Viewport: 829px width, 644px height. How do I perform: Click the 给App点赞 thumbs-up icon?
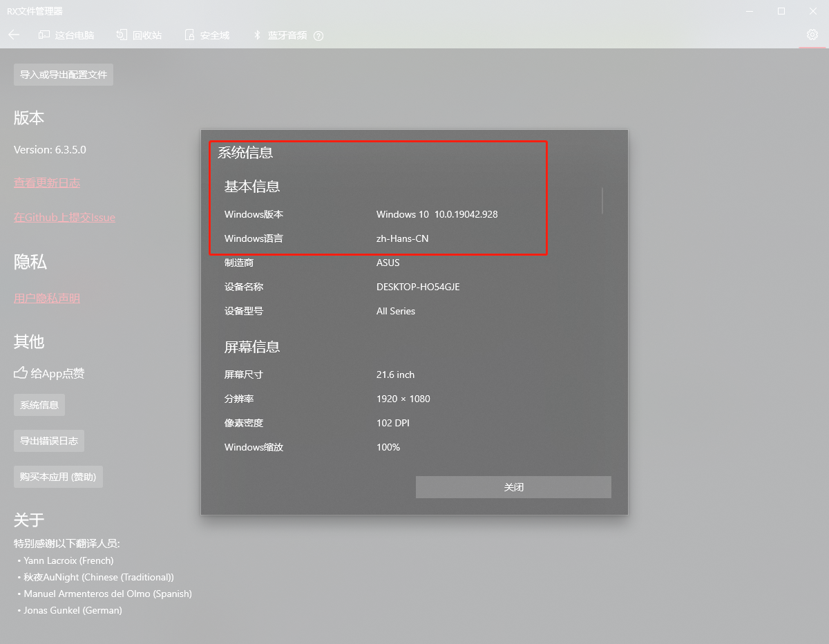(19, 373)
